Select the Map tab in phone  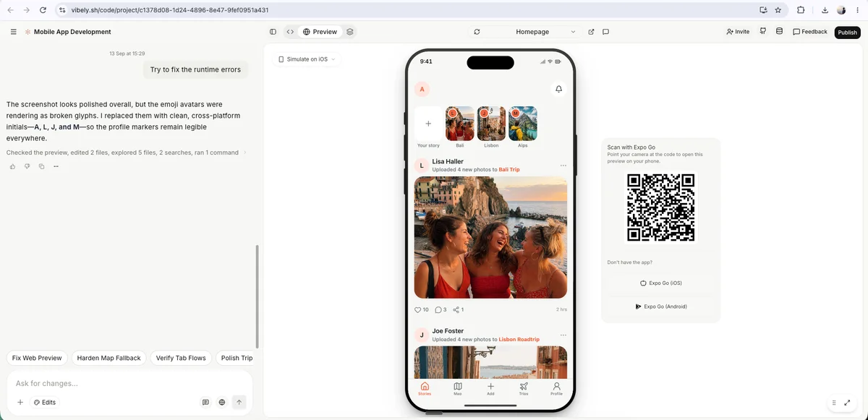(x=457, y=388)
